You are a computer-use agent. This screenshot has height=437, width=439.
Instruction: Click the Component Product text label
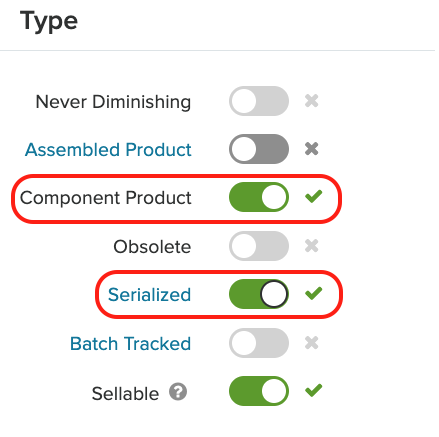(x=106, y=198)
